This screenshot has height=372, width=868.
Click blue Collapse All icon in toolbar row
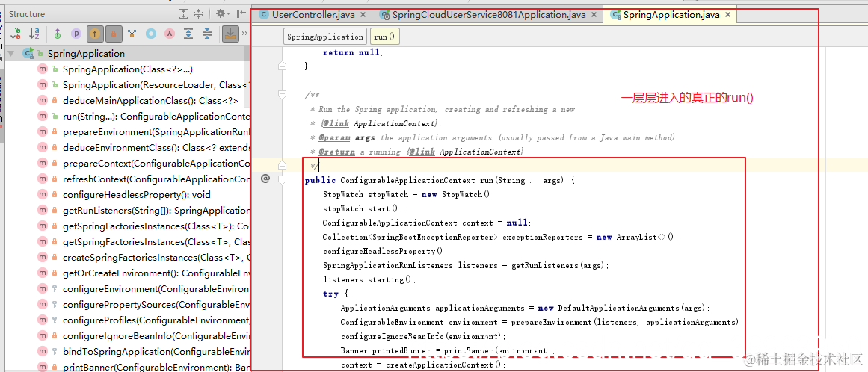(207, 34)
